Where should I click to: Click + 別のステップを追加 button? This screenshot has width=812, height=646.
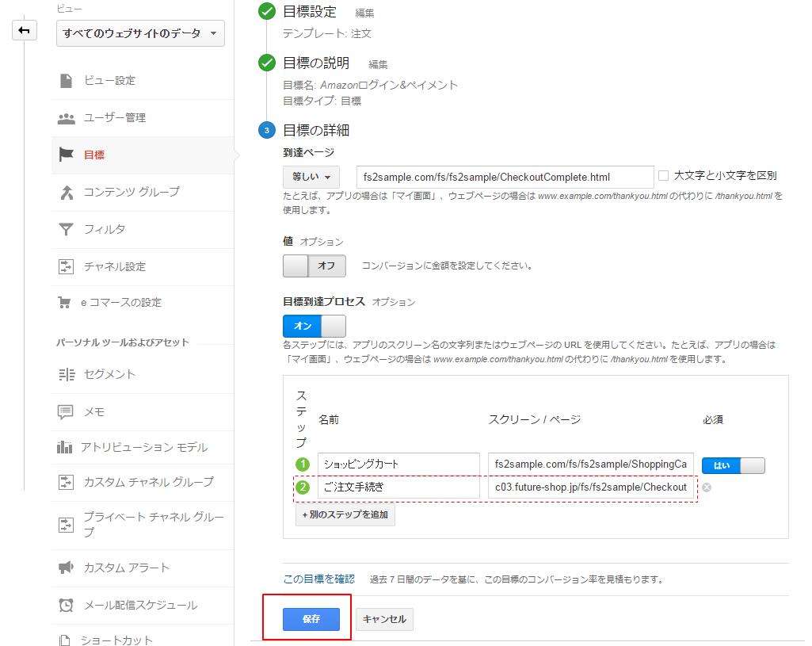click(345, 515)
